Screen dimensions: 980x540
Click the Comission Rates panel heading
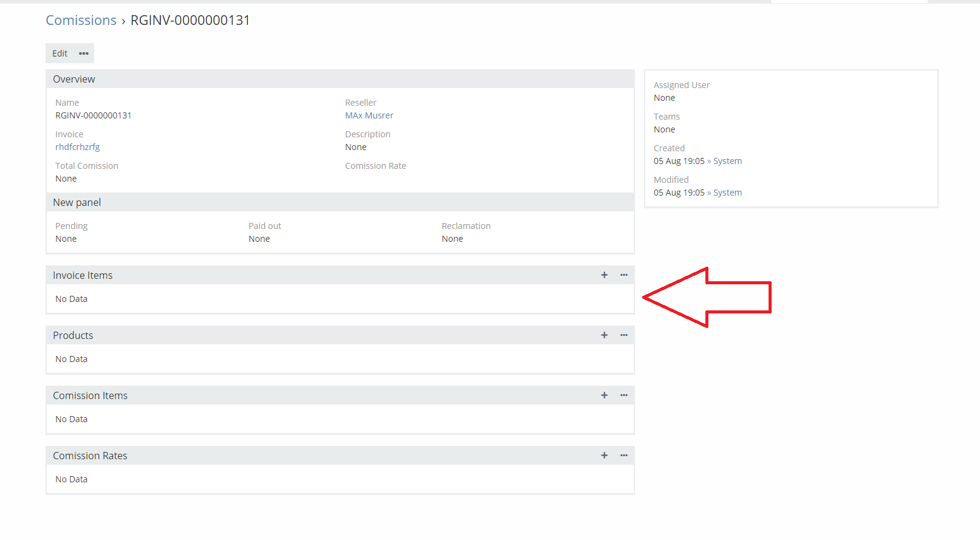pos(90,456)
